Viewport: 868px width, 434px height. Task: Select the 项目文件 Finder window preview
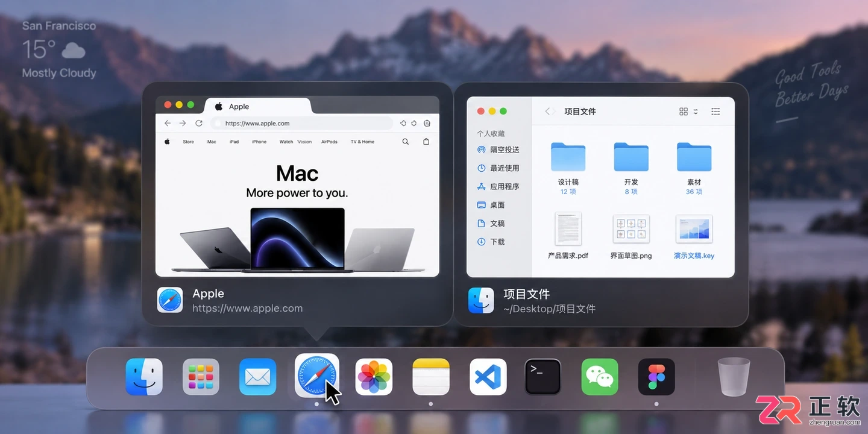601,204
